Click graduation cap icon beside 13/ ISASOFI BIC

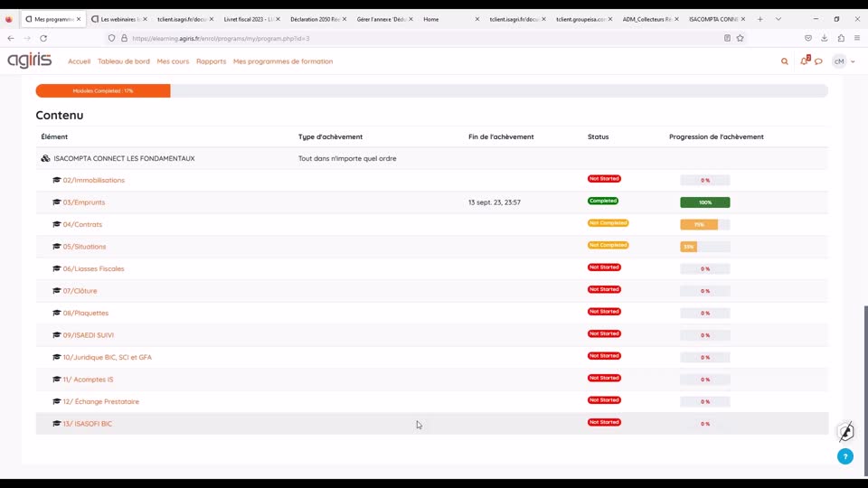[x=56, y=423]
